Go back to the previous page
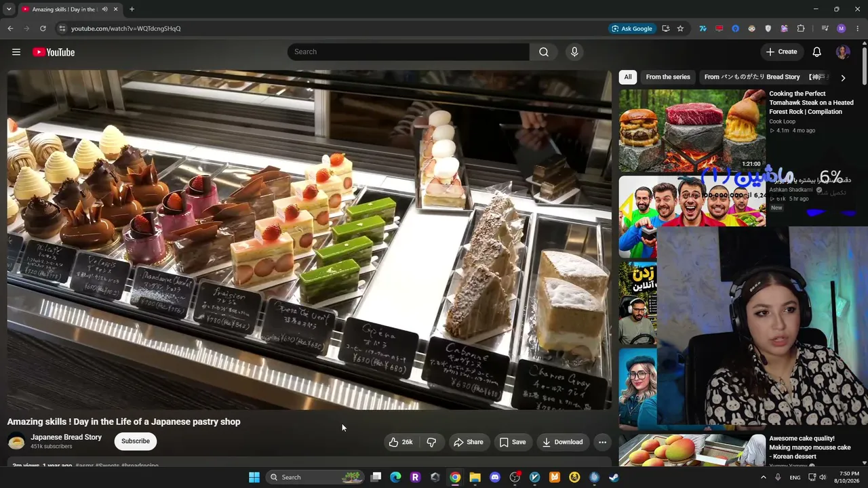The image size is (868, 488). pos(10,28)
